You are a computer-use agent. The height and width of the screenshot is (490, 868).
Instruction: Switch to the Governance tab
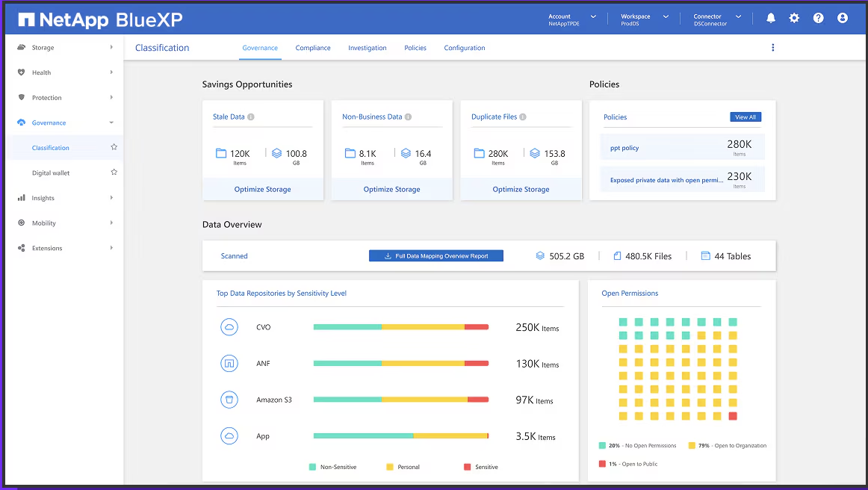click(260, 48)
